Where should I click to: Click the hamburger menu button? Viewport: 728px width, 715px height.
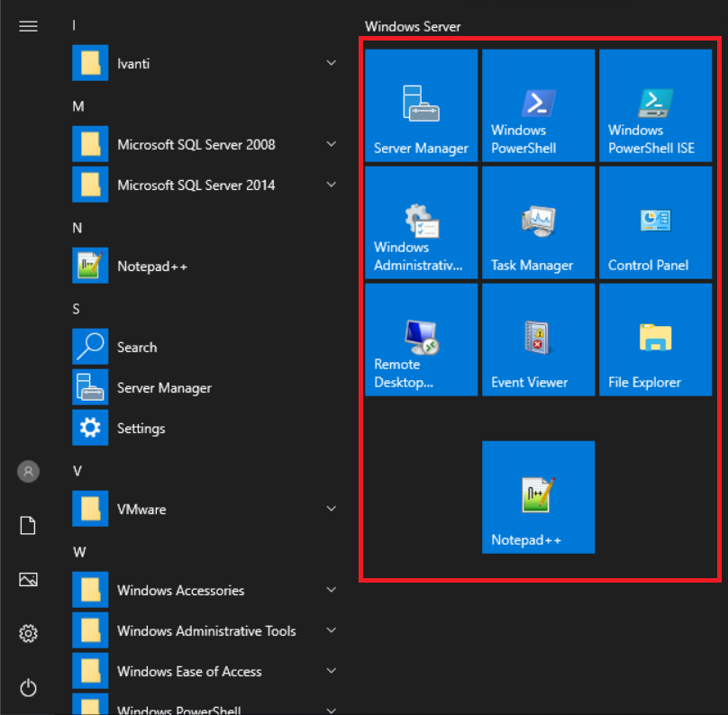tap(28, 26)
